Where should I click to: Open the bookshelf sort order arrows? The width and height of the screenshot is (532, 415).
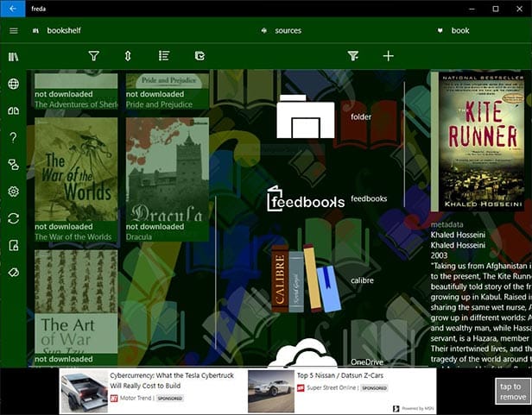click(x=128, y=56)
